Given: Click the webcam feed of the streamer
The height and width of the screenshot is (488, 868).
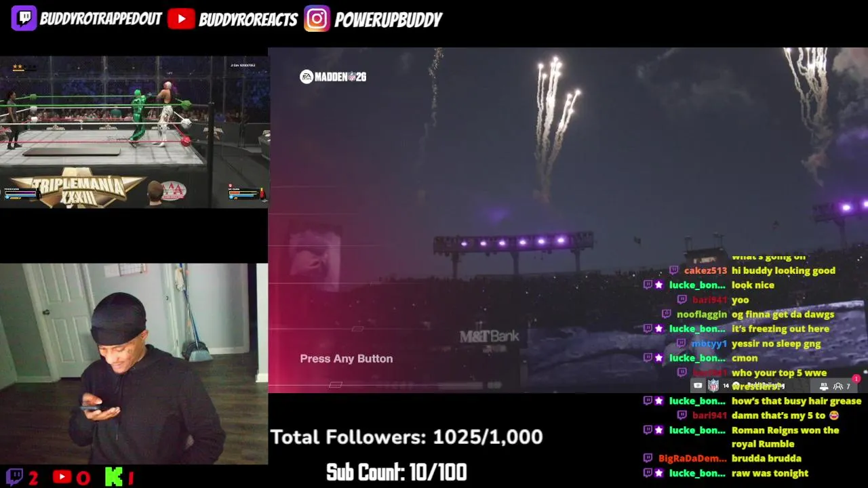Looking at the screenshot, I should (134, 364).
